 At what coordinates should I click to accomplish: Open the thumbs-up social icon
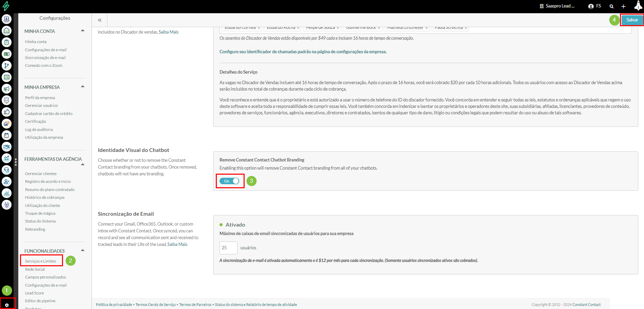[6, 112]
